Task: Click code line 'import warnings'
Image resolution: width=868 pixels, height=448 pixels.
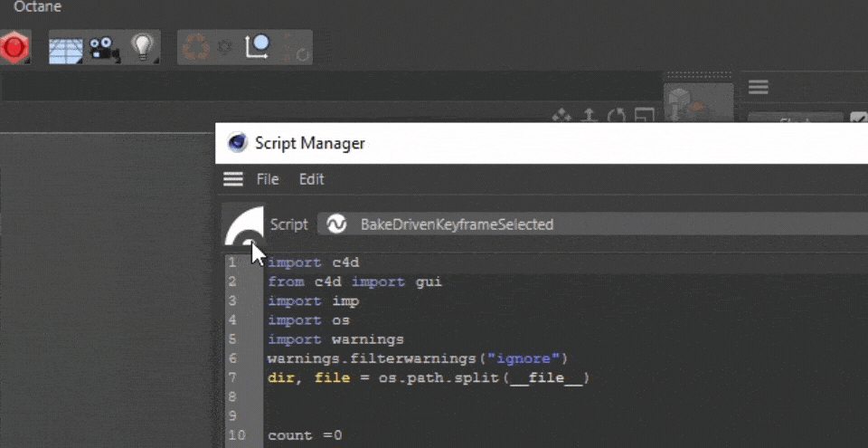Action: click(336, 339)
